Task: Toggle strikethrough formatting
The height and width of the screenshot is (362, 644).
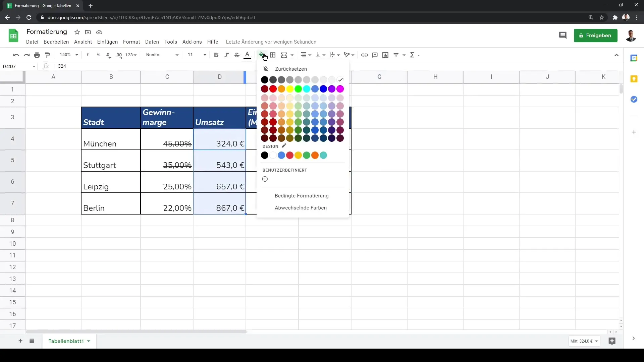Action: (237, 55)
